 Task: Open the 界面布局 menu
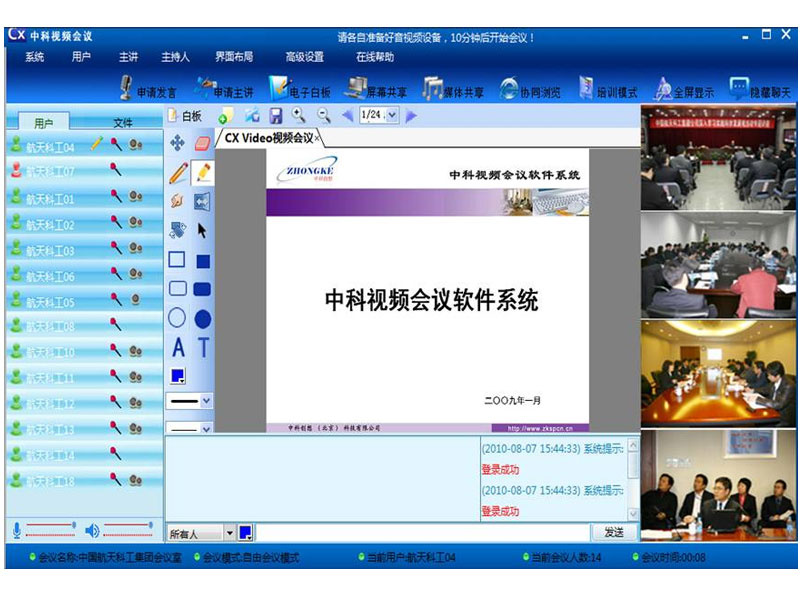pos(234,57)
